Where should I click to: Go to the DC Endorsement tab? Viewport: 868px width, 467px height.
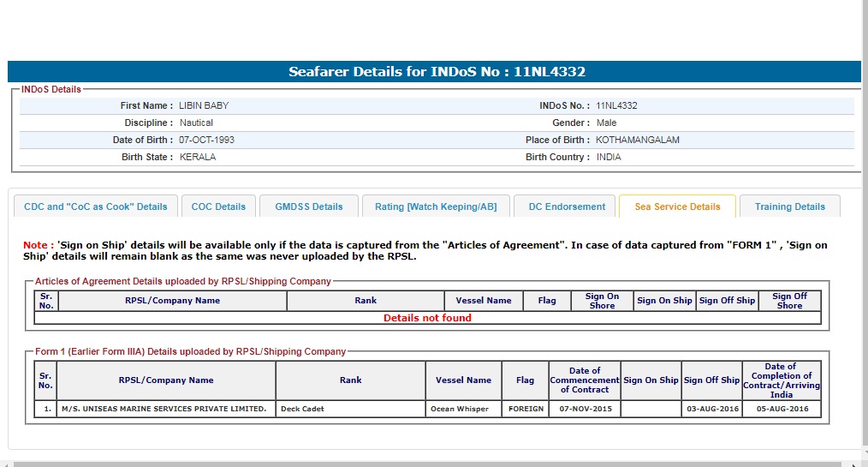point(566,207)
